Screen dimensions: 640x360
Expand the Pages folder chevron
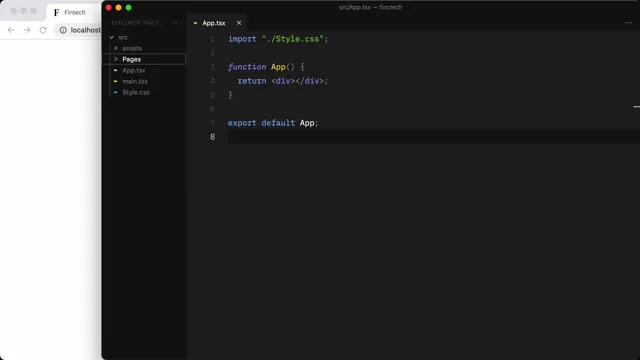[x=116, y=59]
